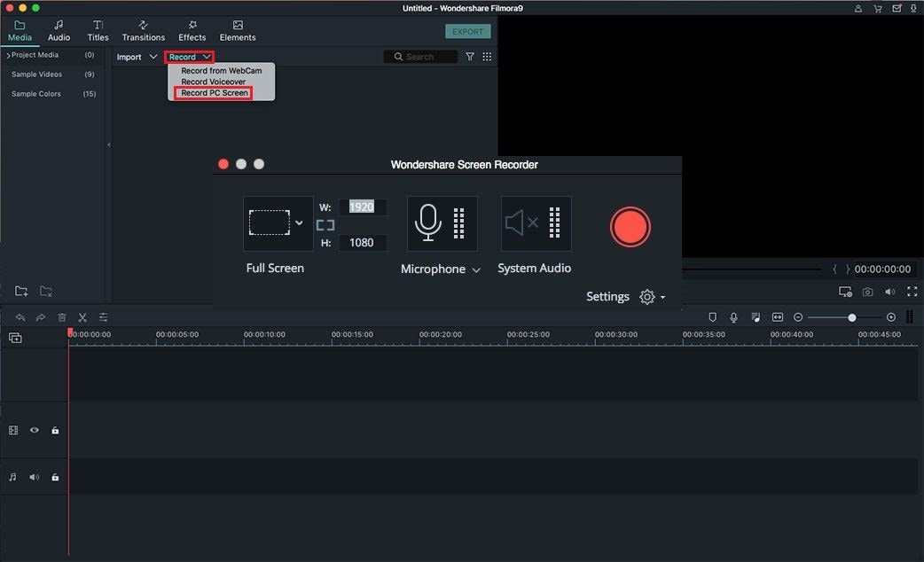Open the Effects tab
This screenshot has height=562, width=924.
click(x=192, y=31)
